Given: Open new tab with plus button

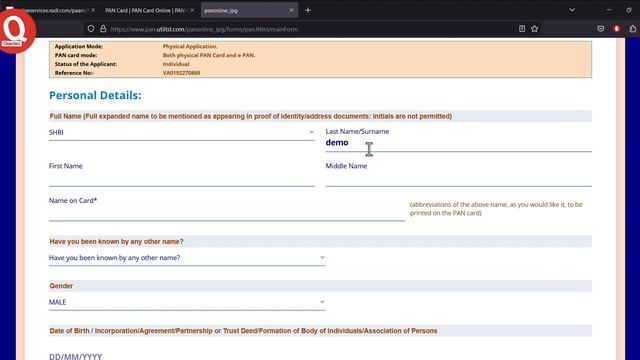Looking at the screenshot, I should [308, 10].
